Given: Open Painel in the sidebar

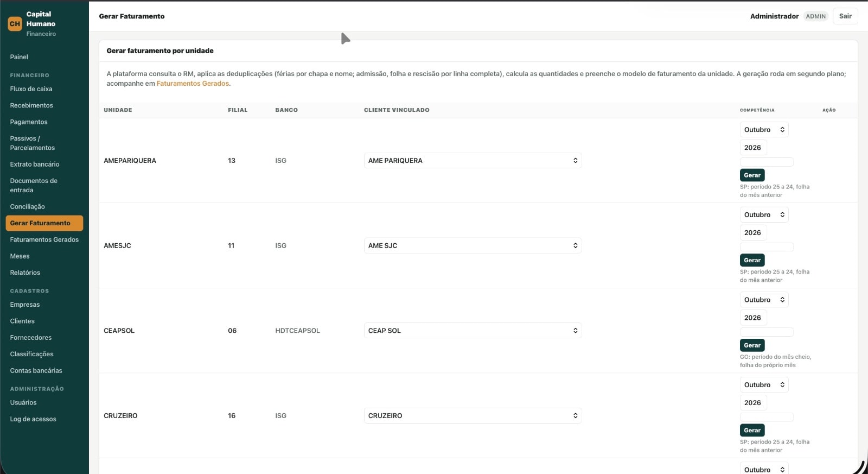Looking at the screenshot, I should 19,57.
